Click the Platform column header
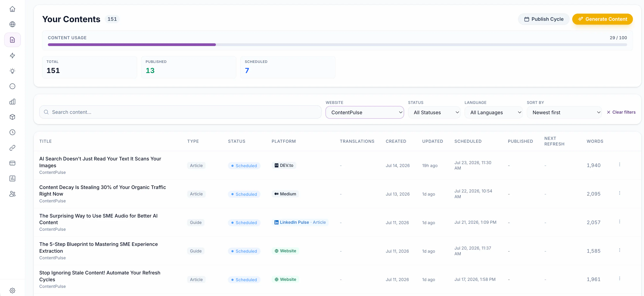 [x=284, y=141]
